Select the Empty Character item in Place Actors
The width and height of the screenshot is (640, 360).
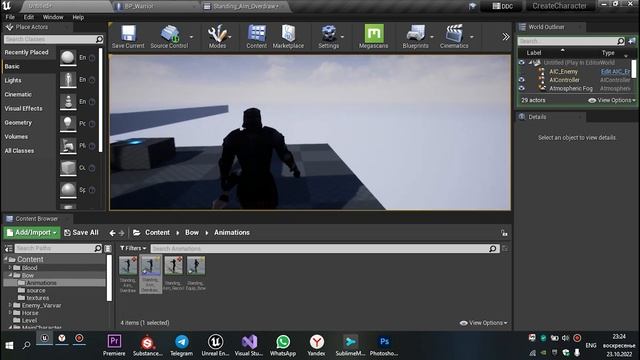click(68, 80)
